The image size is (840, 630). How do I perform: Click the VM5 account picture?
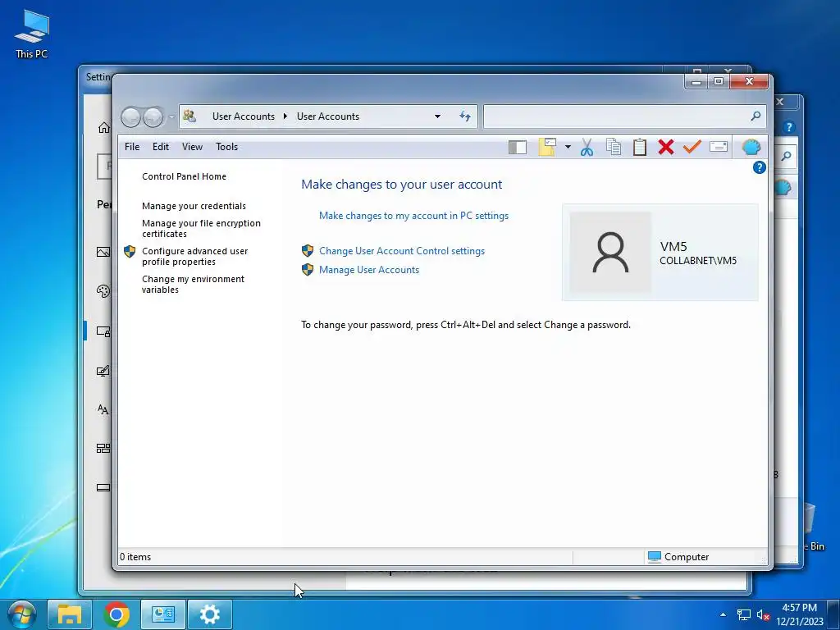tap(610, 253)
